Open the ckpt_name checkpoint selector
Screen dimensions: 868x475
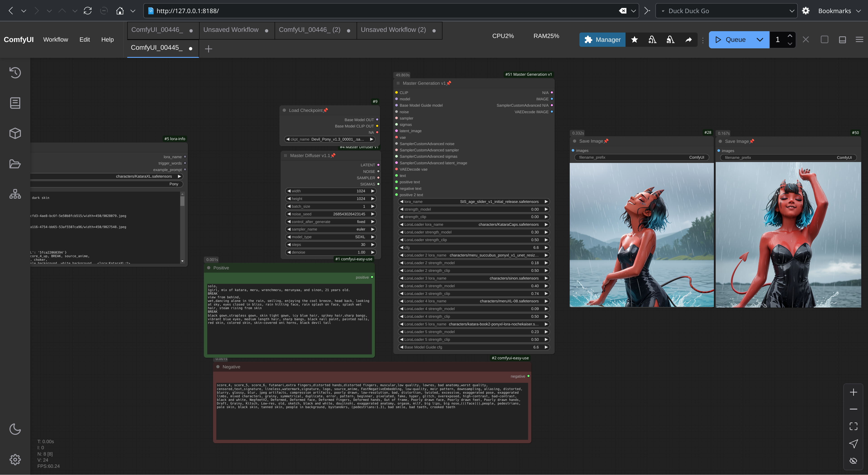tap(330, 139)
